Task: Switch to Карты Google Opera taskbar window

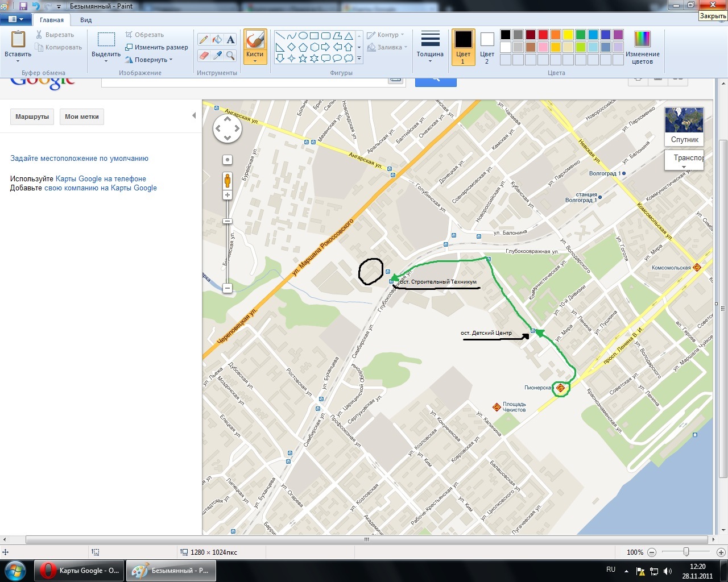Action: (80, 571)
